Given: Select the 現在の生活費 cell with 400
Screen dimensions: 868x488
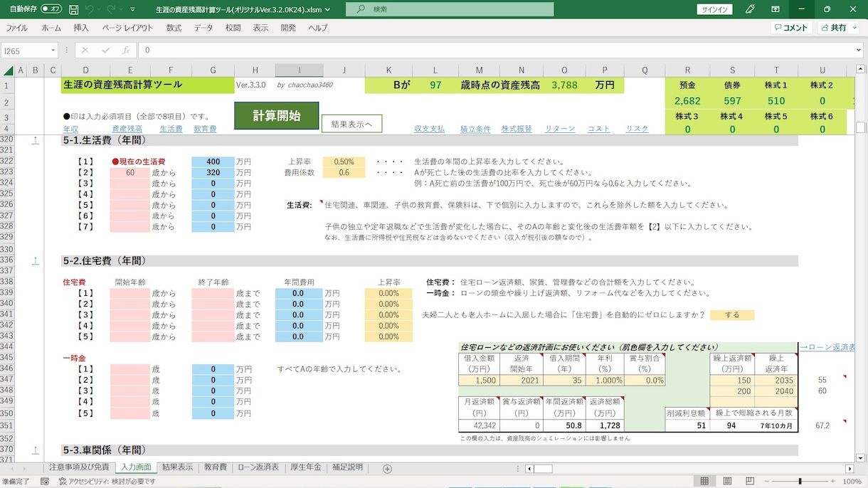Looking at the screenshot, I should (x=213, y=161).
